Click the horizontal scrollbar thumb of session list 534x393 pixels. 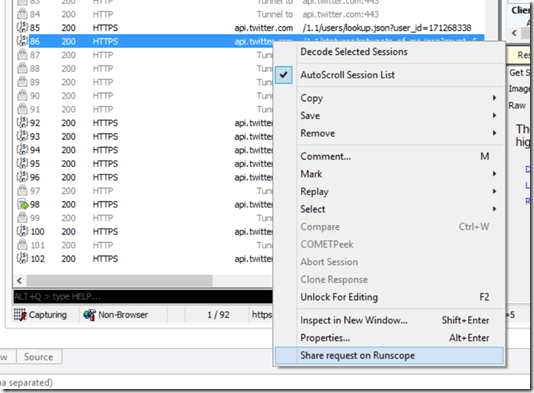point(120,281)
